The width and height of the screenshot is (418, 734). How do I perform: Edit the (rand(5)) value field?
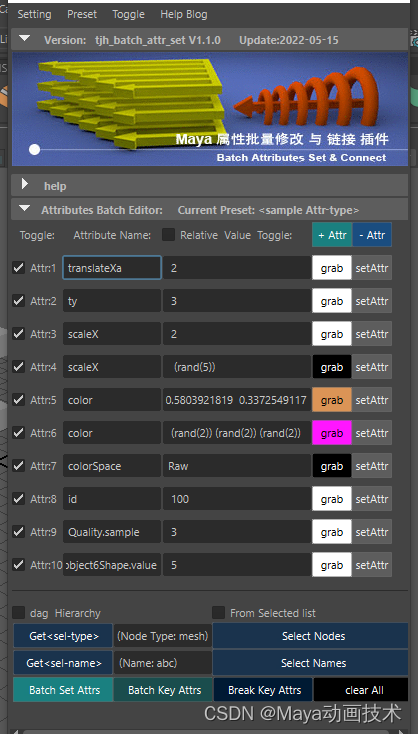click(x=237, y=367)
